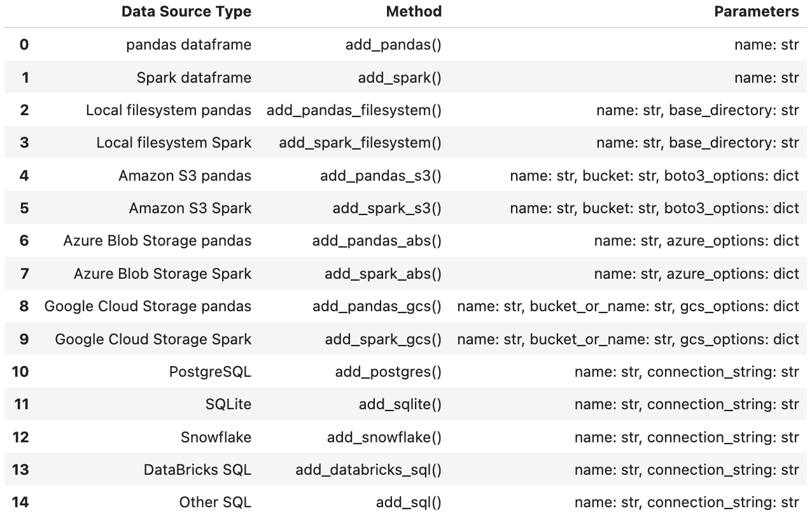812x513 pixels.
Task: Click row index 4
Action: click(24, 176)
